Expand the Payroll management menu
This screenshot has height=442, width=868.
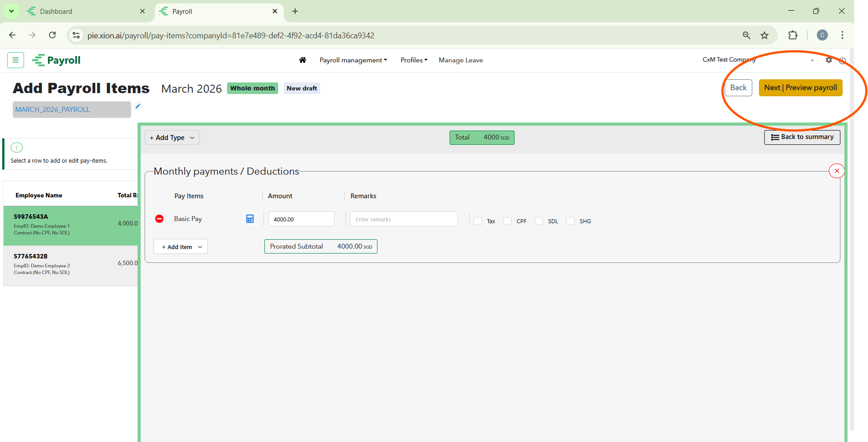coord(353,60)
